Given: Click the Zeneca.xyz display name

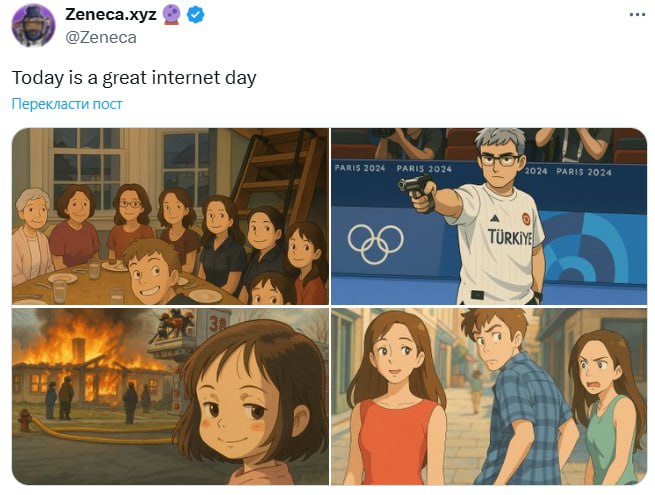Looking at the screenshot, I should coord(111,15).
